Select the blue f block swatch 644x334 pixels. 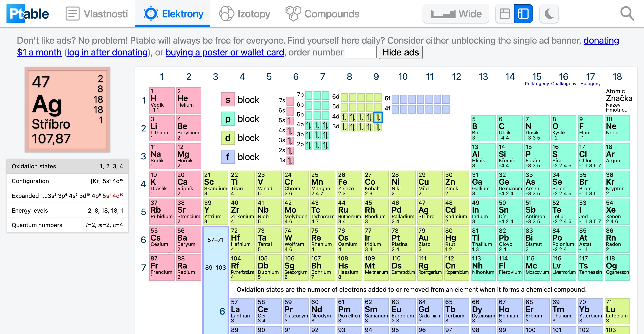(228, 157)
